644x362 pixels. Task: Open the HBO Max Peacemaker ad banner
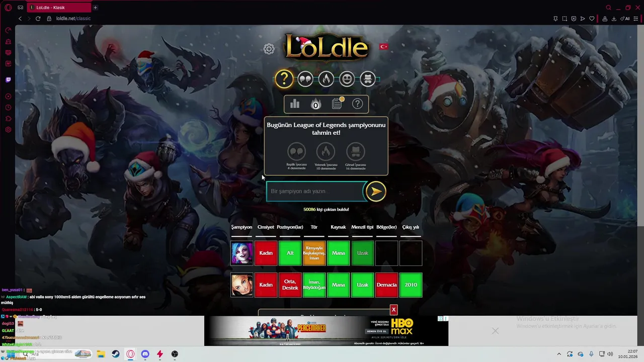(x=326, y=331)
